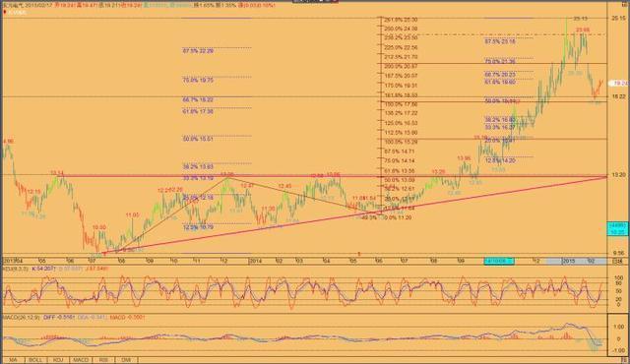The width and height of the screenshot is (630, 364).
Task: Click the 10.00 price label near the 07 low
Action: click(x=99, y=227)
